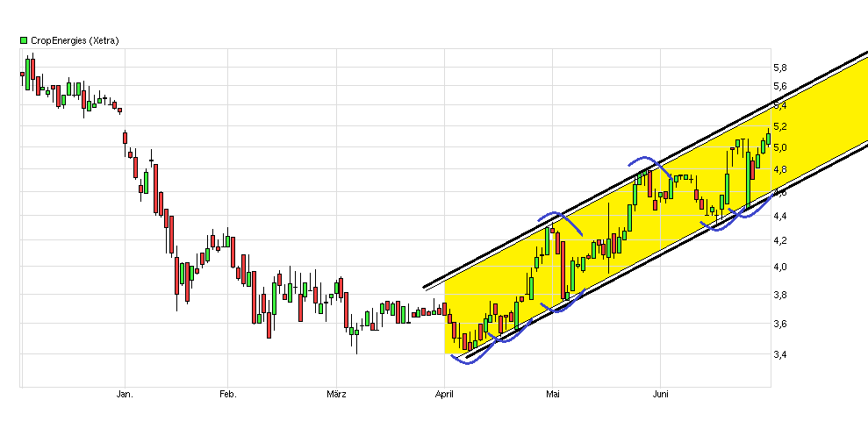Click the 5,8 price axis label

[x=779, y=68]
